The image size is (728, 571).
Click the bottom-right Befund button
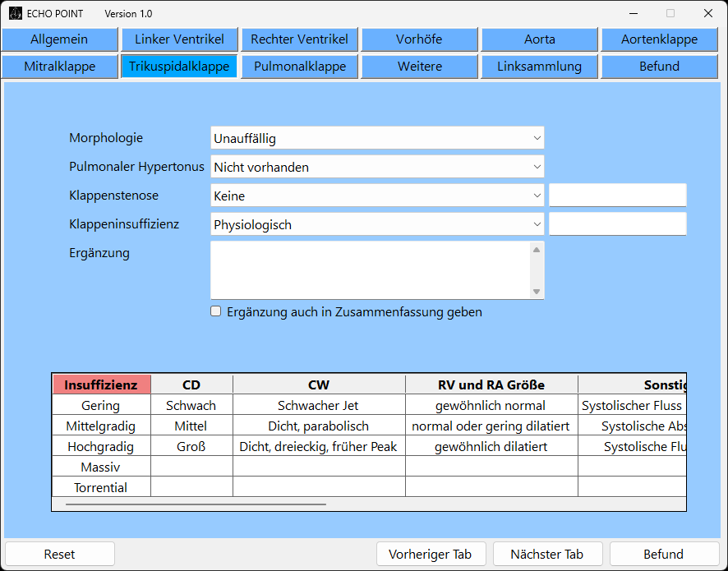tap(663, 554)
